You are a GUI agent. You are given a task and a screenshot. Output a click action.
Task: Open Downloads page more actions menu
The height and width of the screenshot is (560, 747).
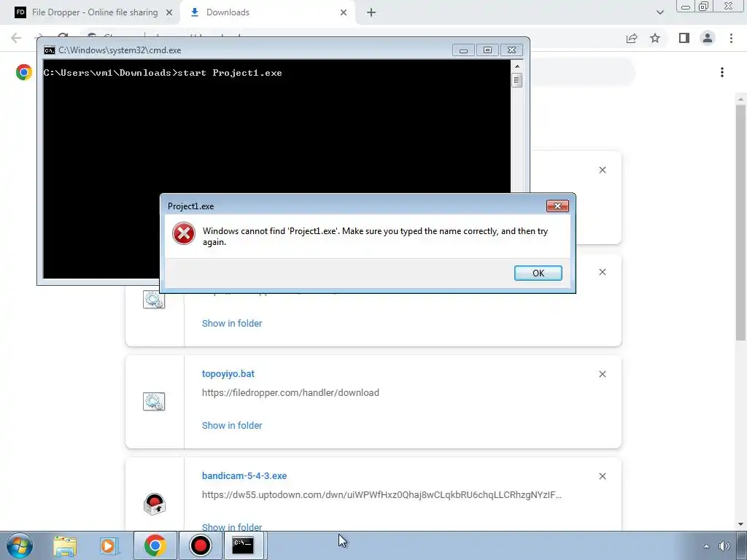point(722,72)
